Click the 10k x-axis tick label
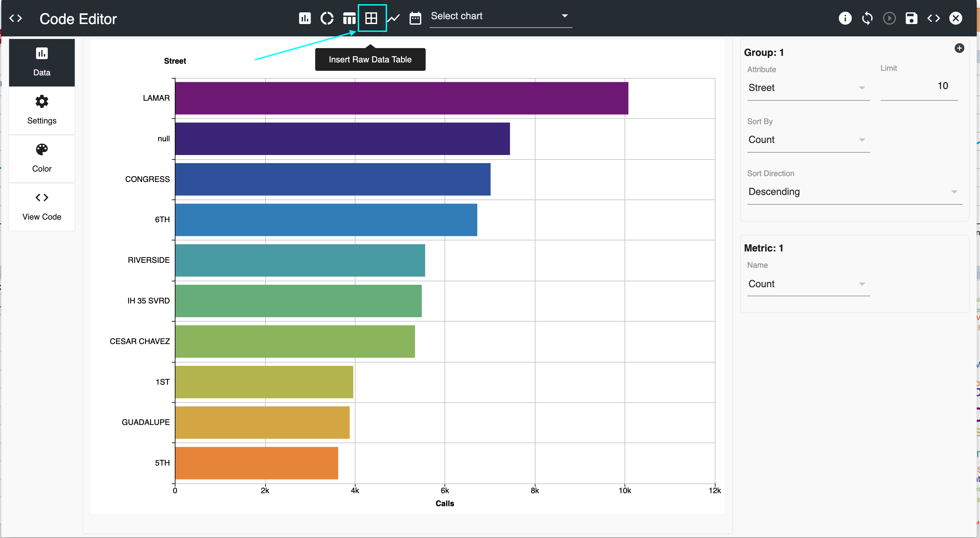The width and height of the screenshot is (980, 538). 625,491
